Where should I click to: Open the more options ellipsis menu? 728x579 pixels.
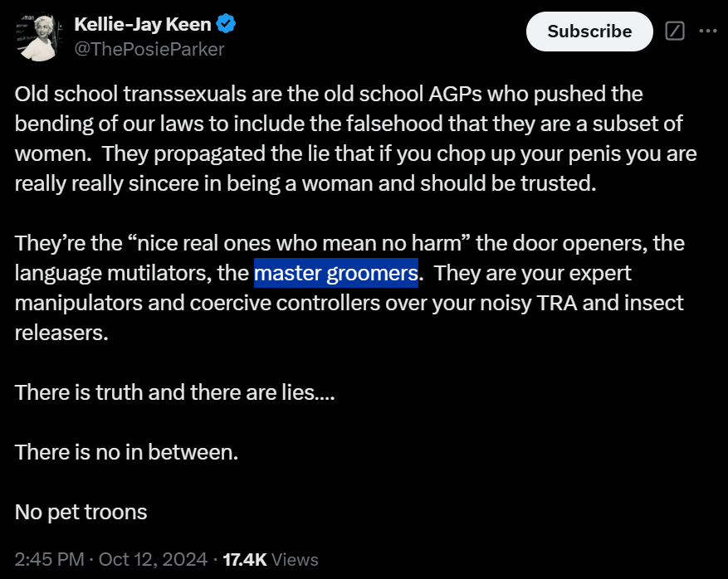click(x=707, y=32)
